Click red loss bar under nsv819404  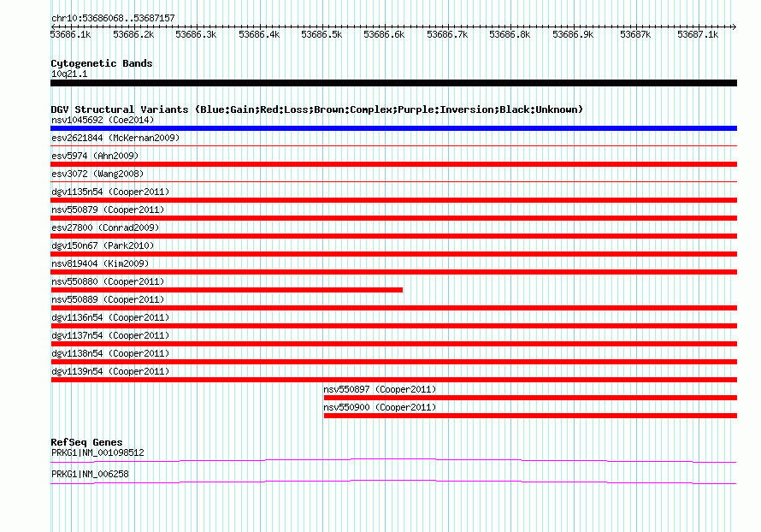(x=393, y=272)
